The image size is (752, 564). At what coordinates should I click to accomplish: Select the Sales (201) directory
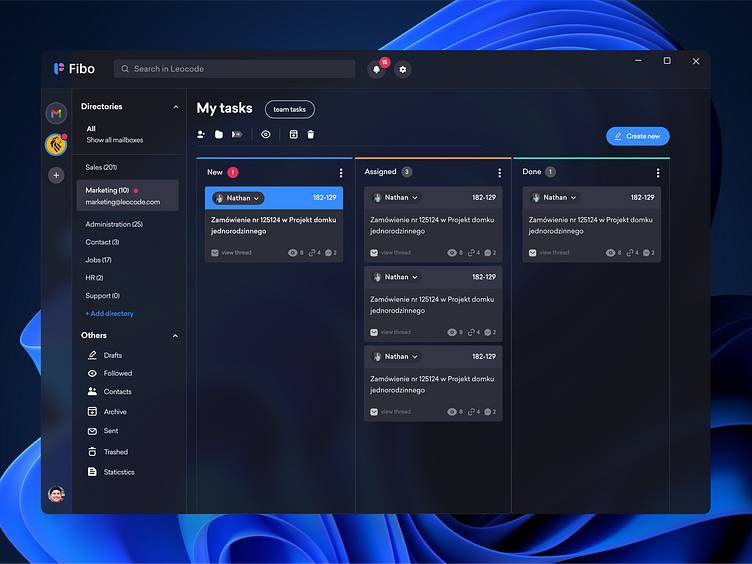pyautogui.click(x=101, y=167)
